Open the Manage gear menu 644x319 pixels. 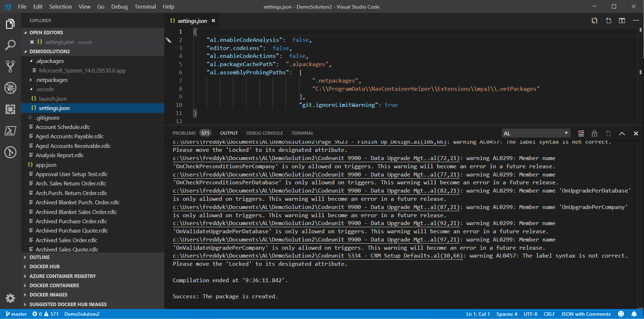(10, 298)
